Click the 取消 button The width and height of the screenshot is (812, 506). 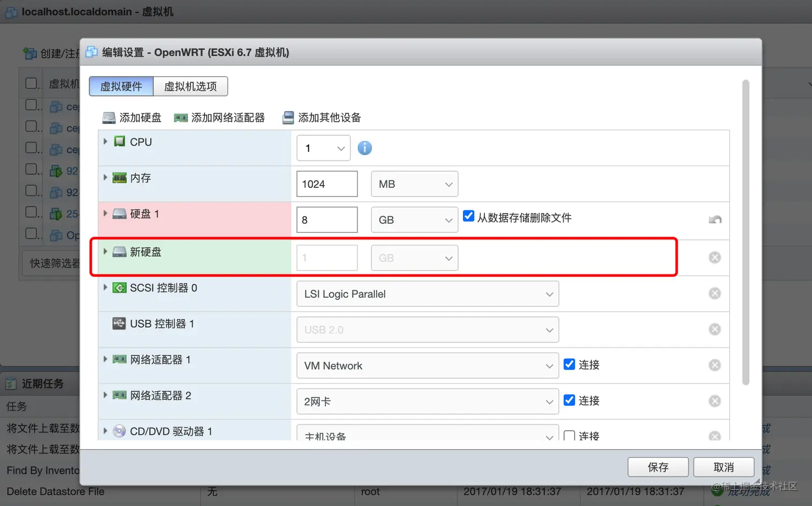[724, 467]
